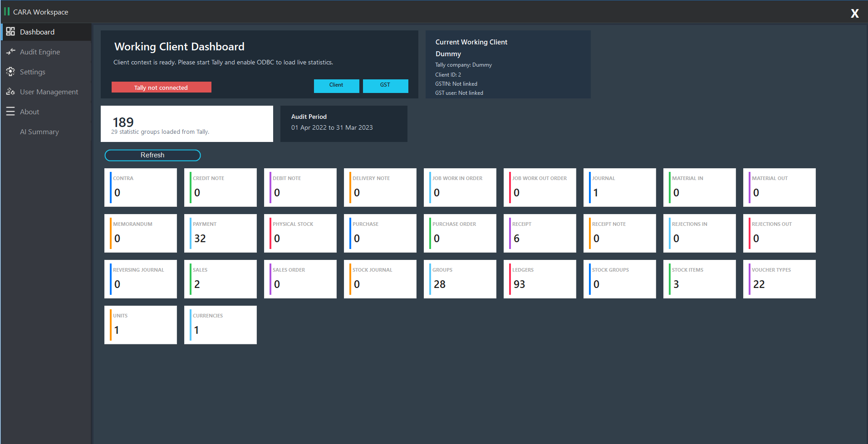Open the AI Summary menu item

[x=39, y=132]
